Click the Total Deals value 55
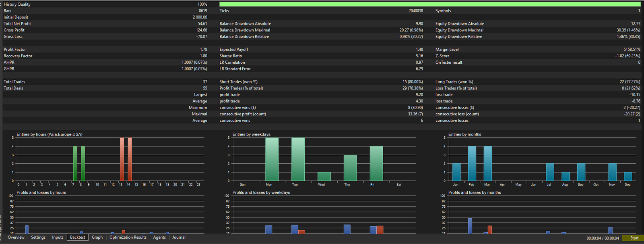Viewport: 644px width, 244px height. (x=205, y=88)
